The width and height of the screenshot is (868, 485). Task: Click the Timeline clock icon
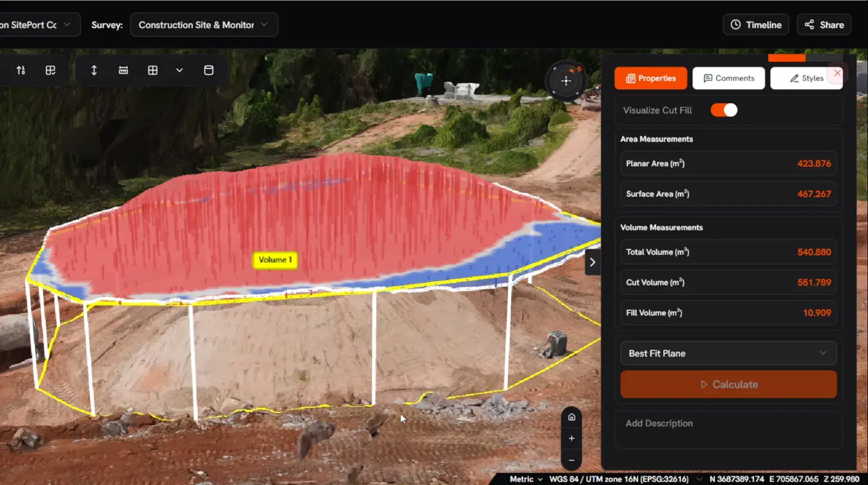point(735,24)
